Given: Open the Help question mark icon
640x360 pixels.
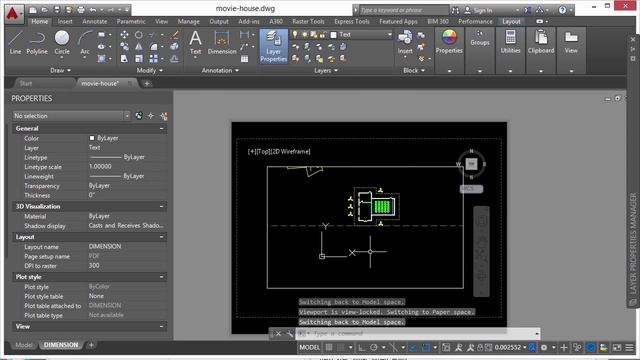Looking at the screenshot, I should [562, 10].
